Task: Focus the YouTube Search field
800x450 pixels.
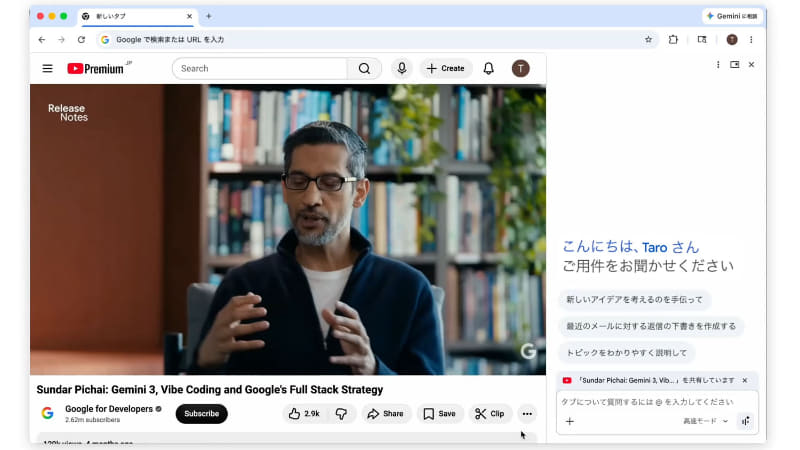Action: click(260, 68)
